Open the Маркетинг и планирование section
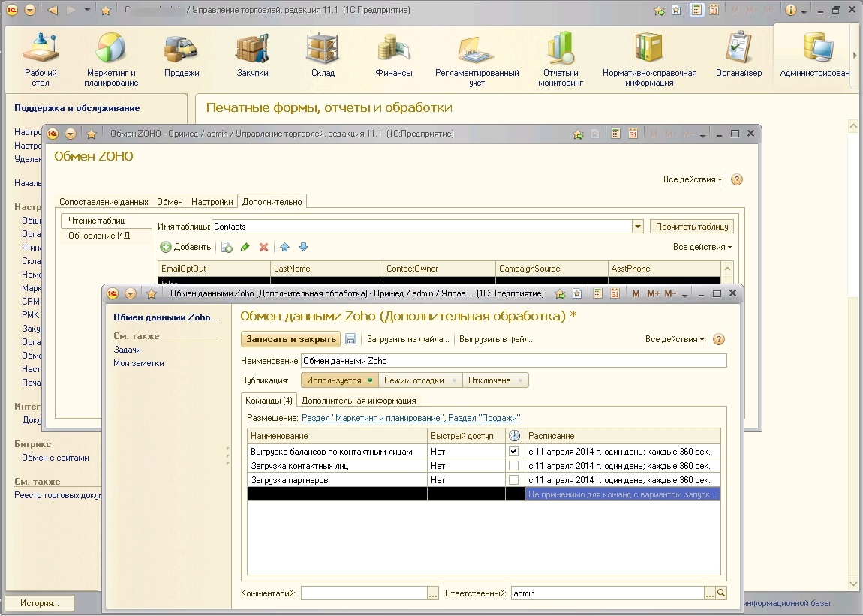 coord(111,59)
